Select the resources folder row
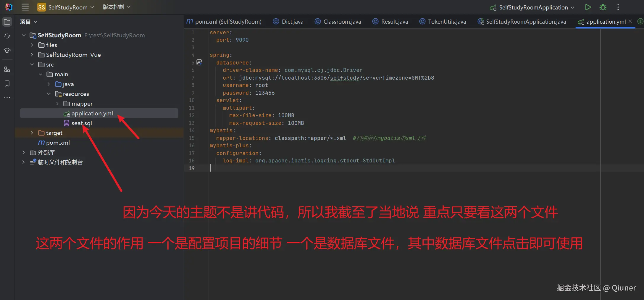 [99, 94]
